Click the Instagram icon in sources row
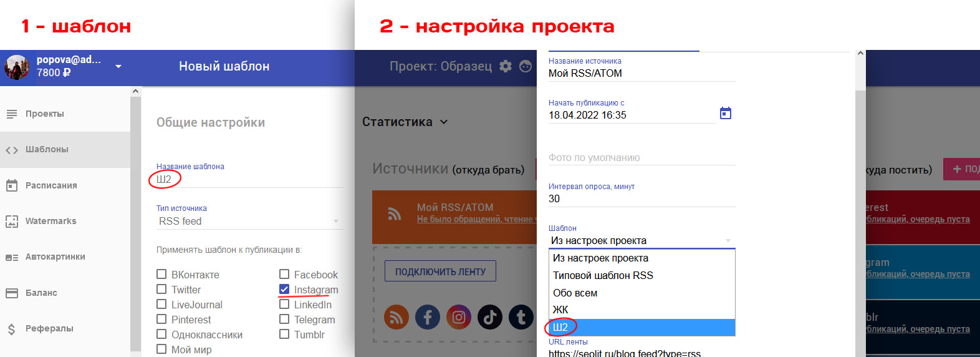980x357 pixels. tap(458, 317)
